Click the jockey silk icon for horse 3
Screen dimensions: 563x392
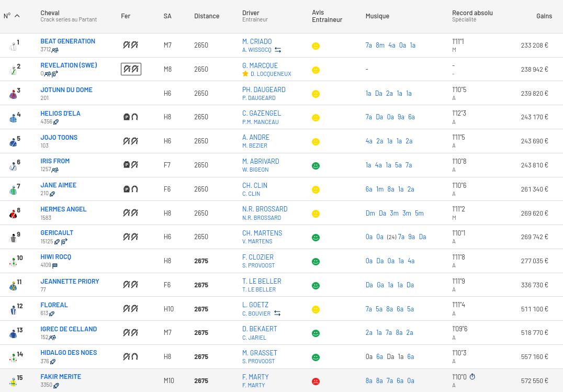click(13, 94)
